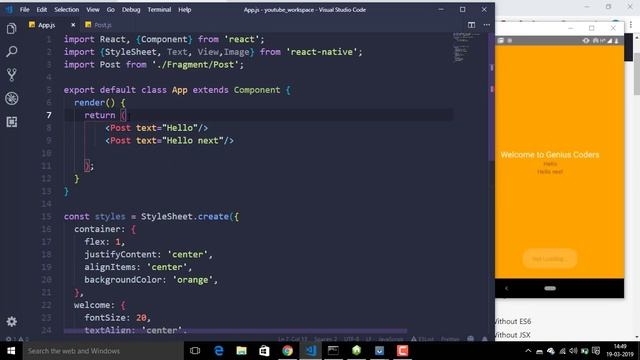The width and height of the screenshot is (640, 360).
Task: Open the Manage gear icon in VS Code
Action: click(12, 322)
